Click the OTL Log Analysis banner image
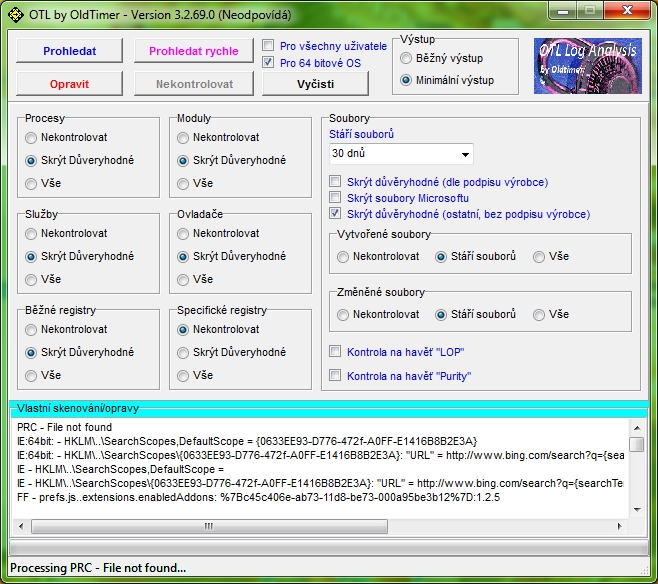 586,67
